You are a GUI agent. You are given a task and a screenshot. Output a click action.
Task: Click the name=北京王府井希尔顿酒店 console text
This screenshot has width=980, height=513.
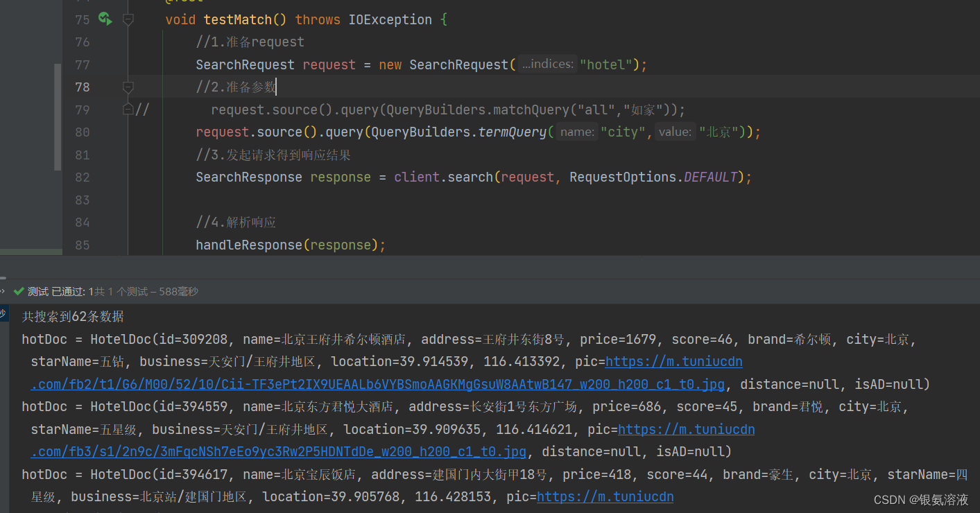pyautogui.click(x=324, y=340)
